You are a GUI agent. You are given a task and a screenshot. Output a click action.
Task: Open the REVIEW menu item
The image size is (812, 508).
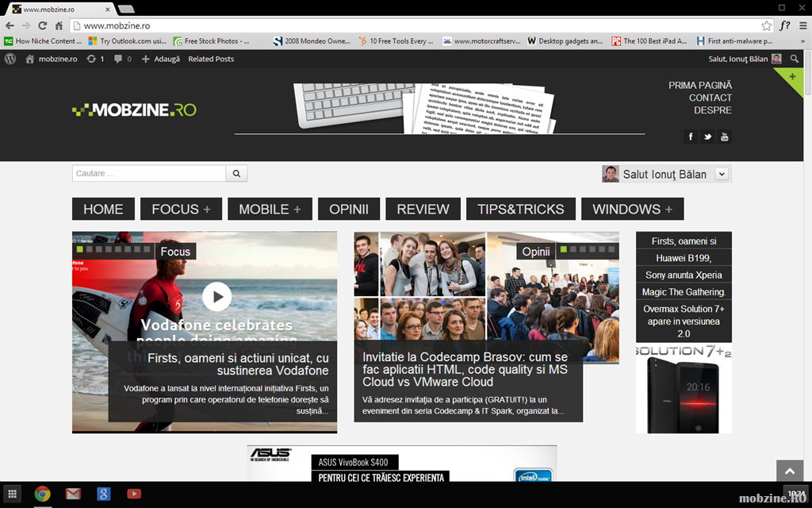point(423,209)
